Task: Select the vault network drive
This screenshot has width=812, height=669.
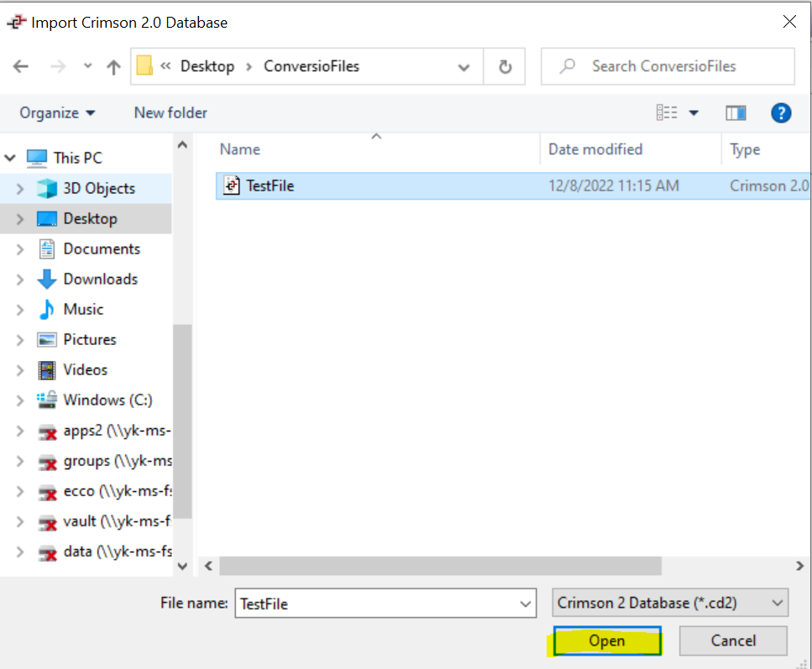Action: [x=117, y=521]
